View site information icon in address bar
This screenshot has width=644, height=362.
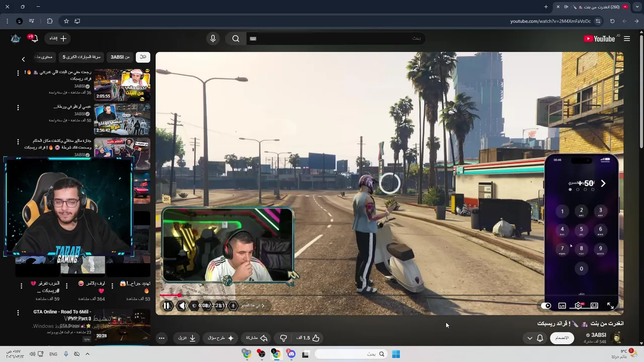tap(598, 21)
